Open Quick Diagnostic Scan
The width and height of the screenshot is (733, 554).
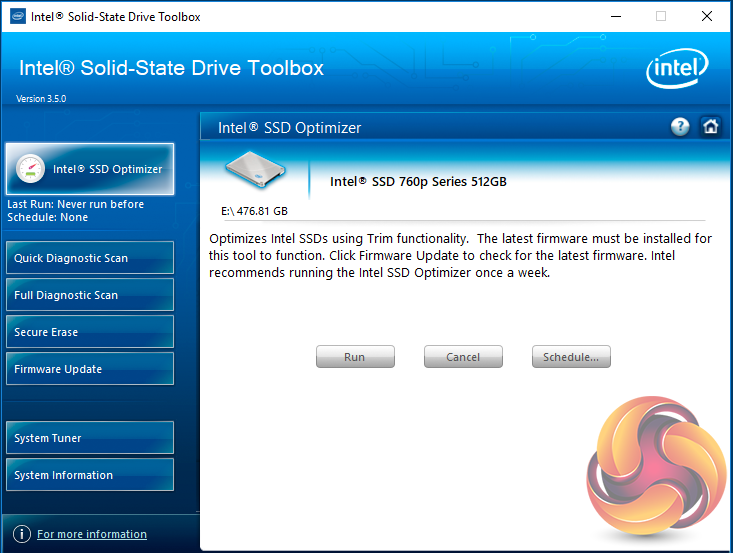point(90,258)
